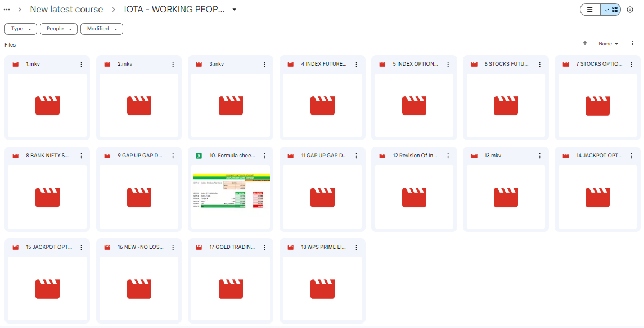Open the Name sort options dropdown
The width and height of the screenshot is (644, 328).
coord(608,44)
